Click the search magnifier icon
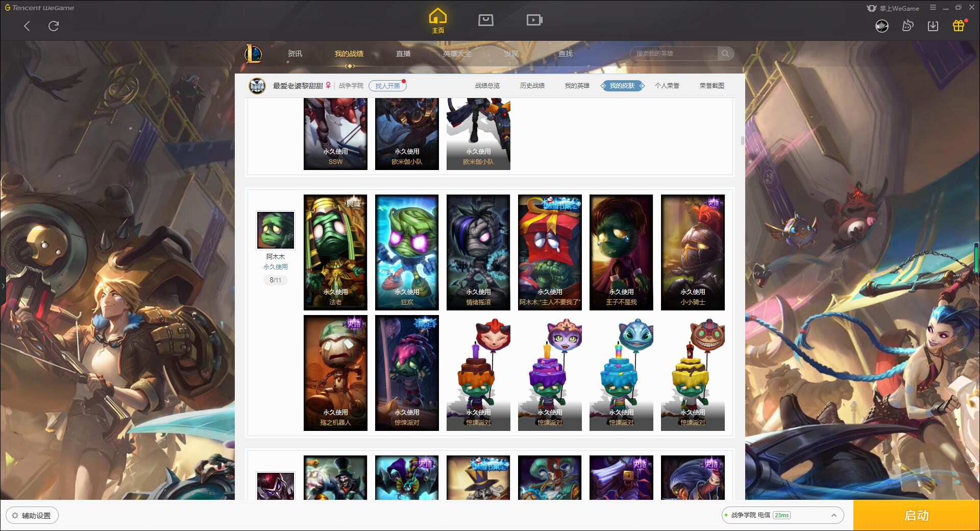The width and height of the screenshot is (980, 531). coord(725,54)
